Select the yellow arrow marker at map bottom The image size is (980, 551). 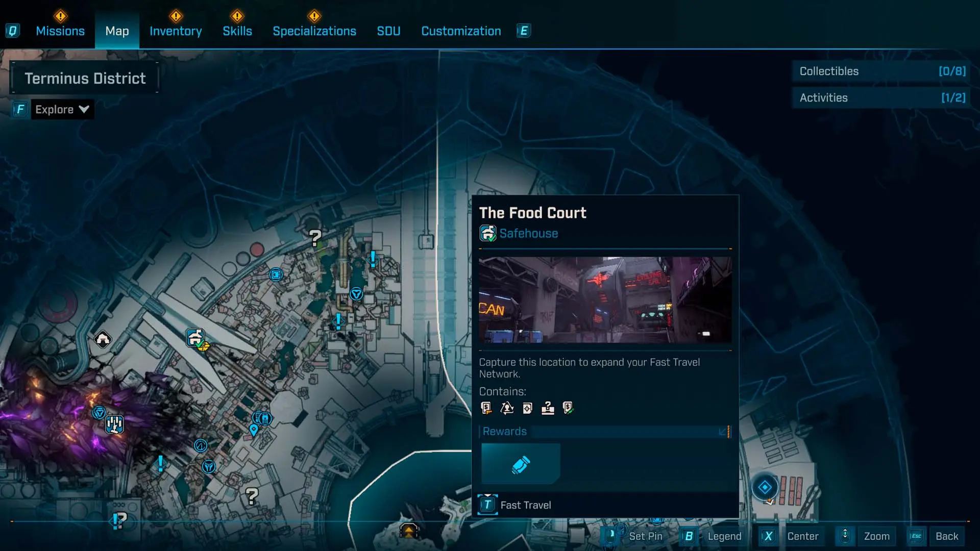coord(409,531)
